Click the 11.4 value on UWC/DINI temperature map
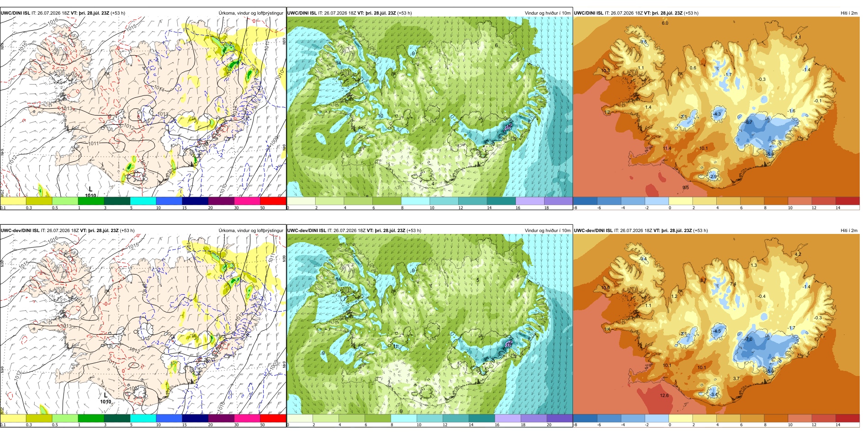 (667, 148)
